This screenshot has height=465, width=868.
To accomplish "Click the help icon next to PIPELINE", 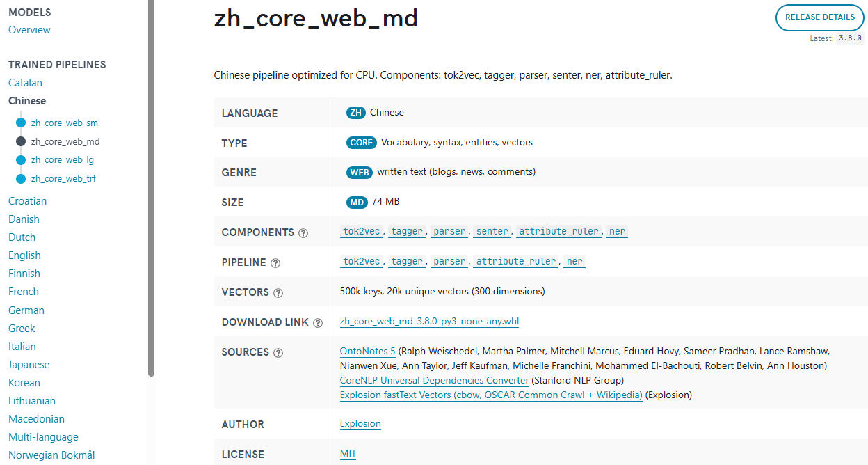I will 275,263.
